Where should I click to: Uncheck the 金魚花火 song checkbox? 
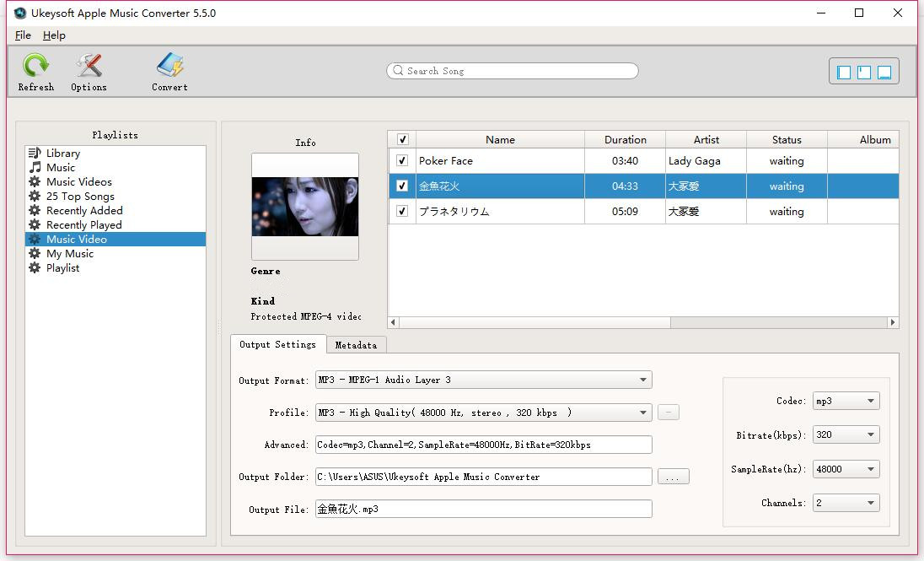tap(402, 186)
